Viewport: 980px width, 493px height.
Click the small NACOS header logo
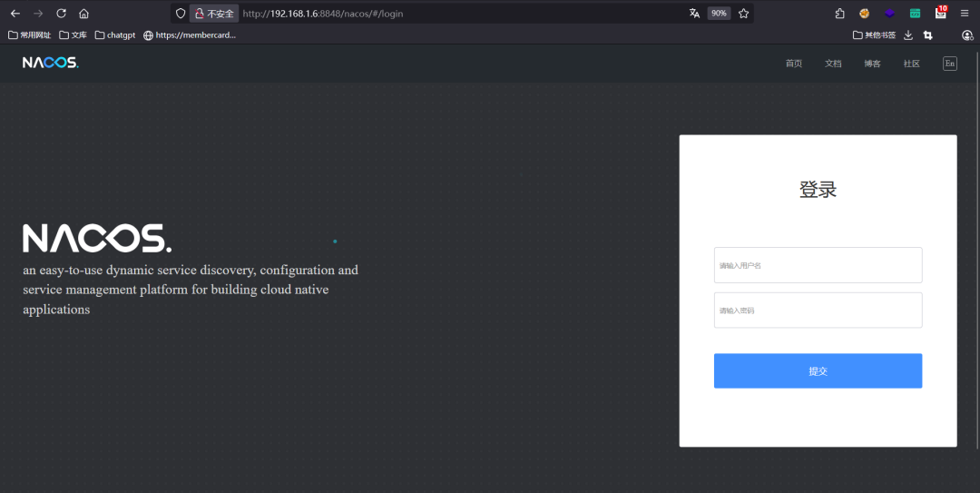click(x=51, y=63)
